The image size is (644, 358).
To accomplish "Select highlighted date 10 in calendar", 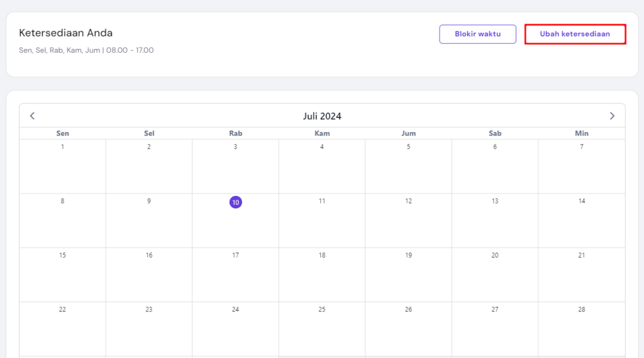I will coord(235,202).
